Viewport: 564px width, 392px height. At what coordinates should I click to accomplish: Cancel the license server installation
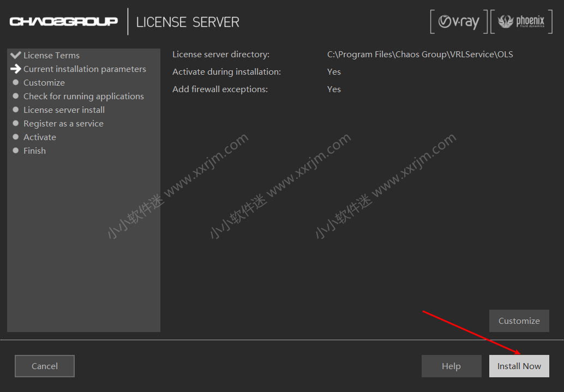[x=45, y=366]
